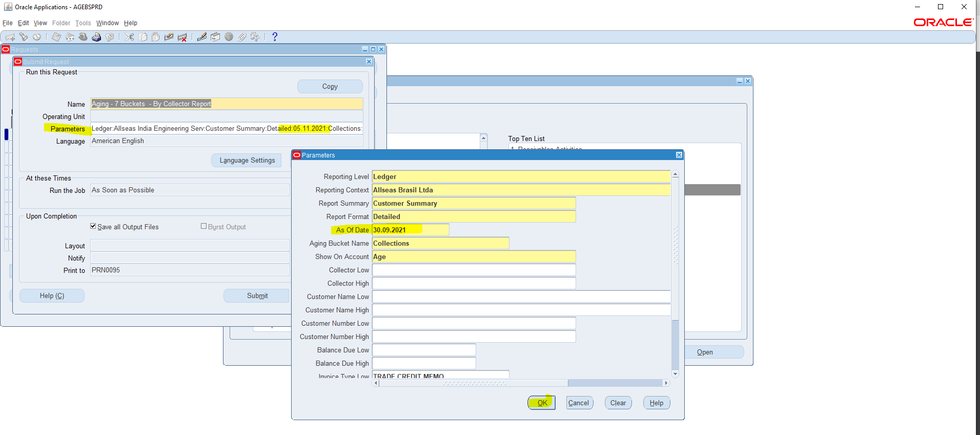The image size is (980, 435).
Task: Click Clear in the Parameters dialog
Action: pyautogui.click(x=618, y=403)
